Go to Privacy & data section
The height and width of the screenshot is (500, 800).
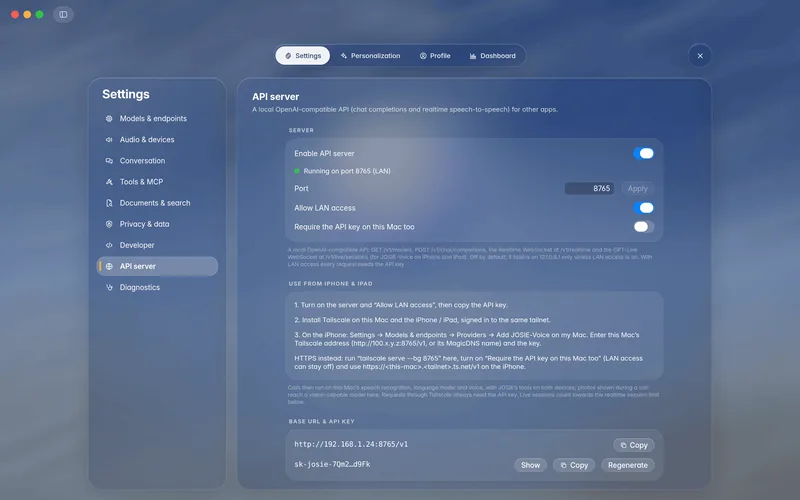pyautogui.click(x=157, y=224)
